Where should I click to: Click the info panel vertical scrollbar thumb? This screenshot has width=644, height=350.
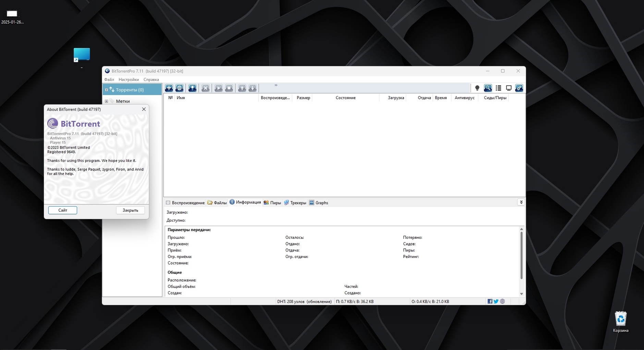(x=521, y=255)
